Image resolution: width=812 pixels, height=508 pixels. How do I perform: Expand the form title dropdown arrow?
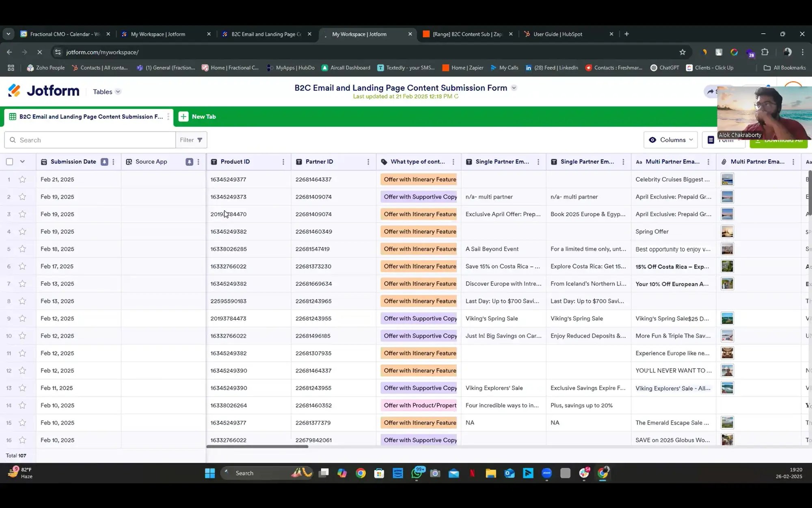point(514,88)
